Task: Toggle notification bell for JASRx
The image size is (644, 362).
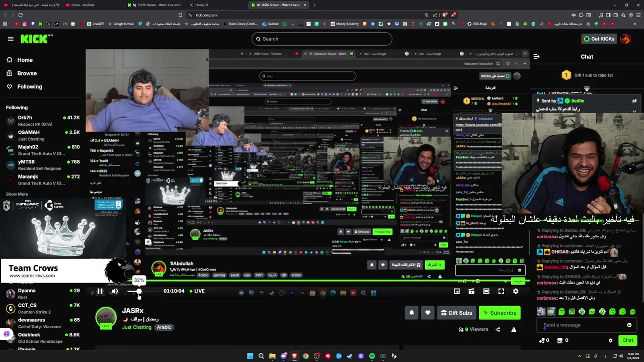Action: point(412,313)
